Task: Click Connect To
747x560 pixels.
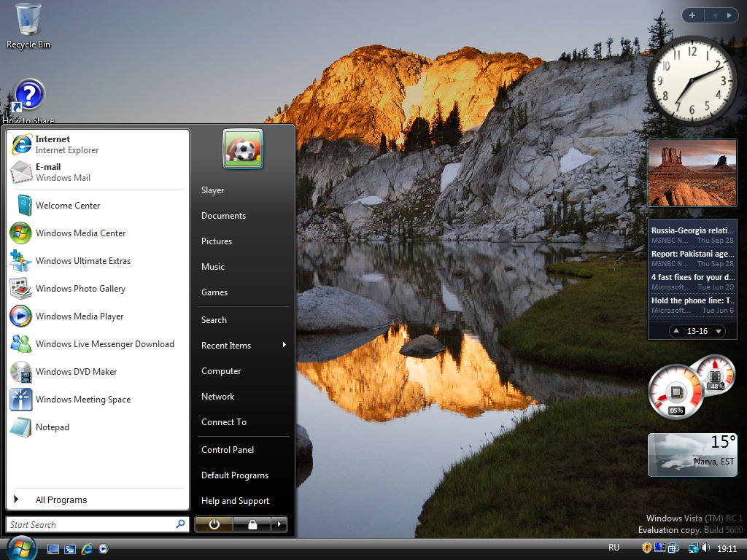Action: click(x=244, y=422)
